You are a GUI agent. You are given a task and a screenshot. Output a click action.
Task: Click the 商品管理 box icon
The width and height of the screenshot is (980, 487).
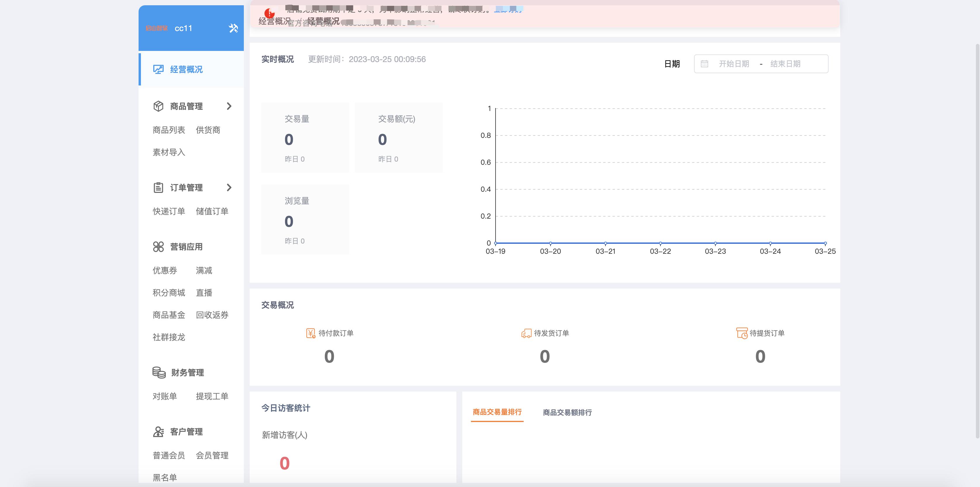[x=158, y=106]
